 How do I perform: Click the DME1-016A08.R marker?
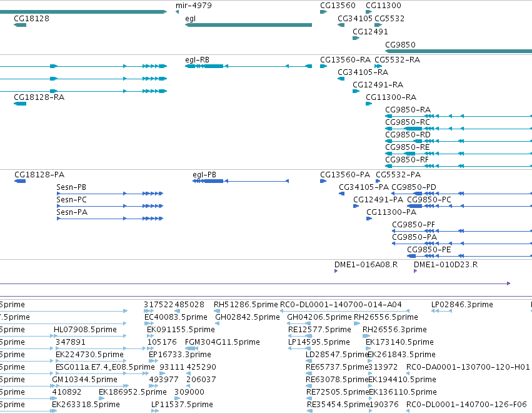tap(336, 271)
